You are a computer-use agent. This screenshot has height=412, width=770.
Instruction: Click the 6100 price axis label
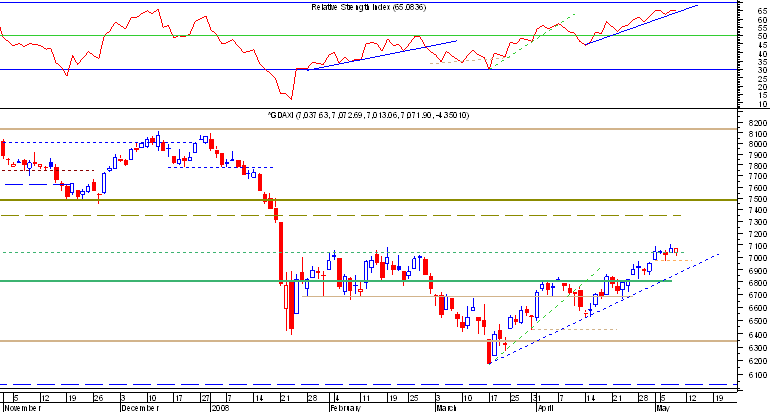pyautogui.click(x=758, y=375)
